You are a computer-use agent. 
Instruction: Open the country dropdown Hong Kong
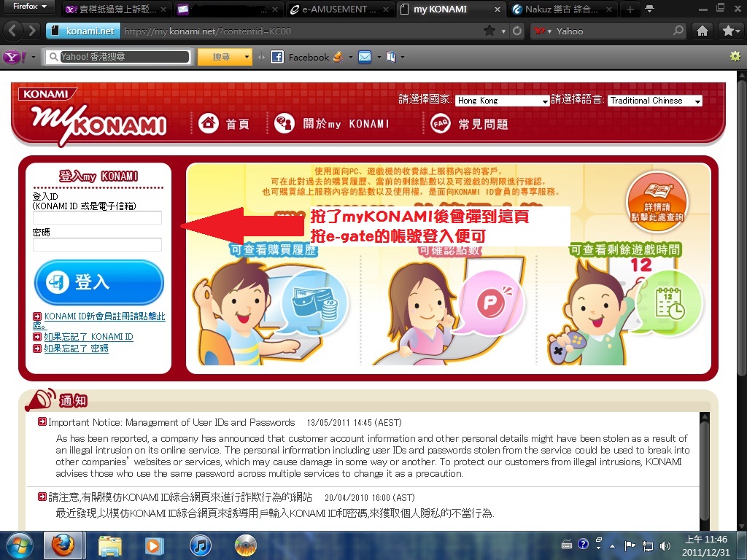[x=502, y=101]
